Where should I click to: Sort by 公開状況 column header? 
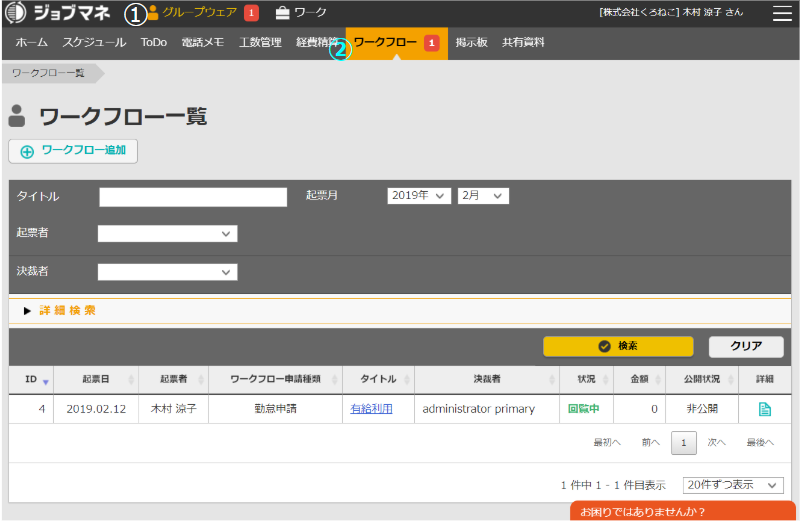click(x=702, y=379)
